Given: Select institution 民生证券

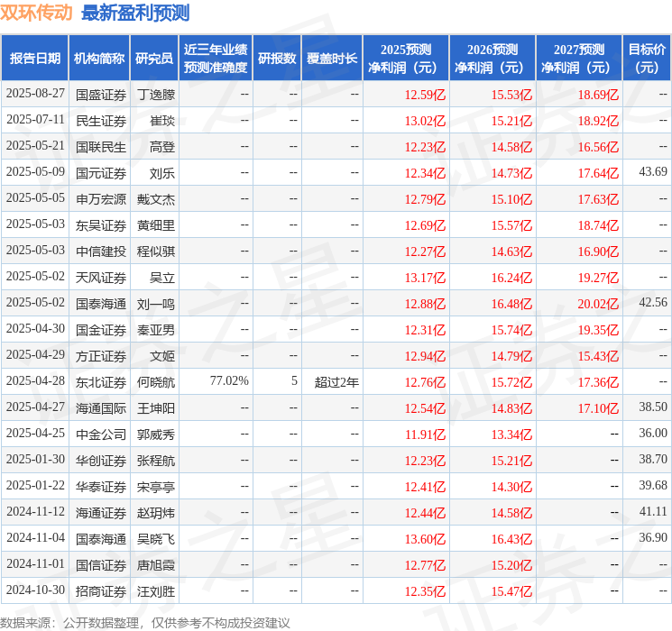Looking at the screenshot, I should (101, 121).
